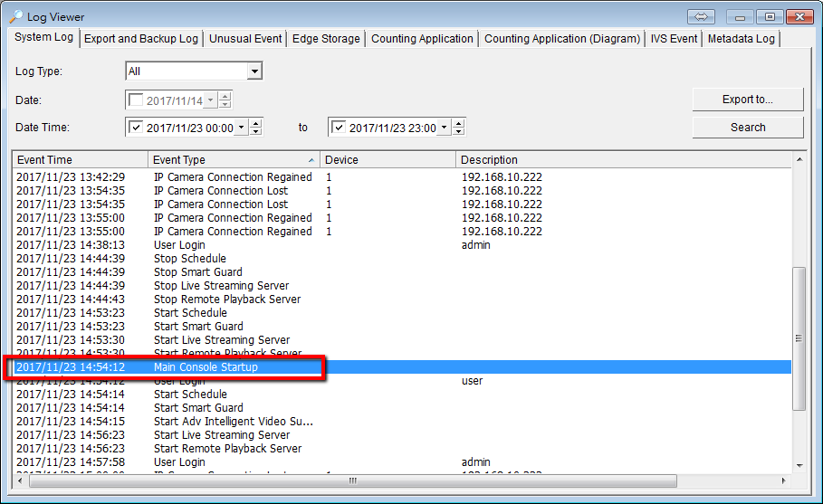Click the horizontal scrollbar left arrow

point(22,480)
